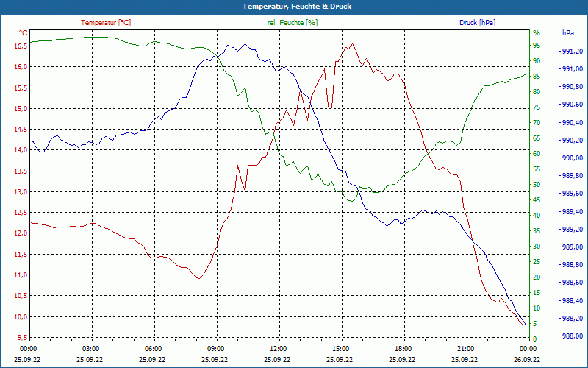Click the '°C' unit label on temperature axis
588x368 pixels.
tap(24, 33)
